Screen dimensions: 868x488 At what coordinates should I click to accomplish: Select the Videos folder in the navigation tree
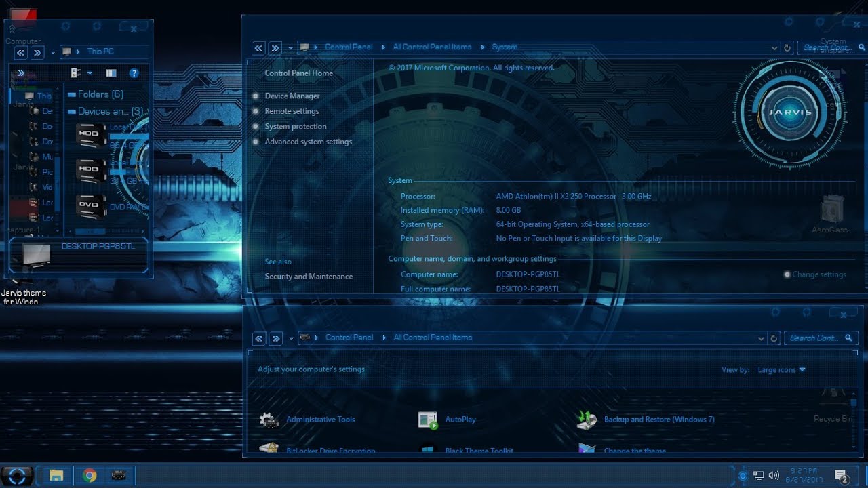coord(42,187)
